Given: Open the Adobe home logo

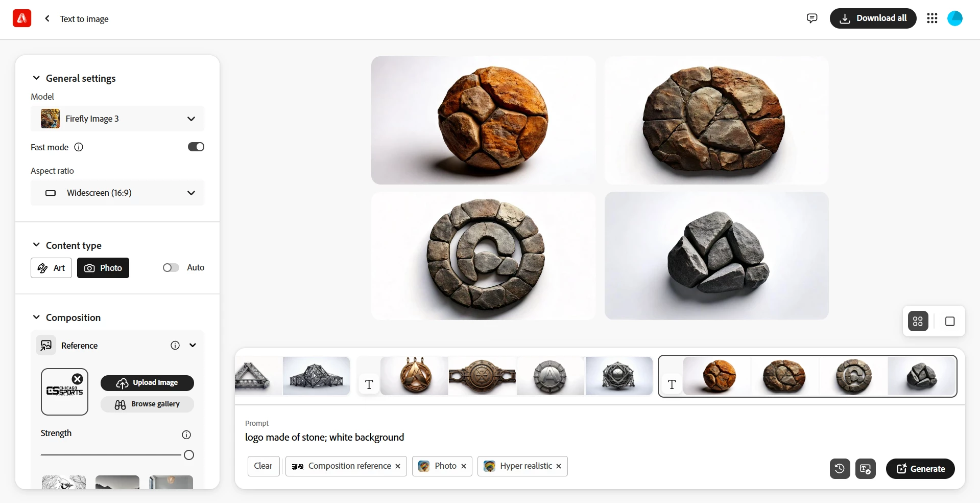Looking at the screenshot, I should [22, 18].
